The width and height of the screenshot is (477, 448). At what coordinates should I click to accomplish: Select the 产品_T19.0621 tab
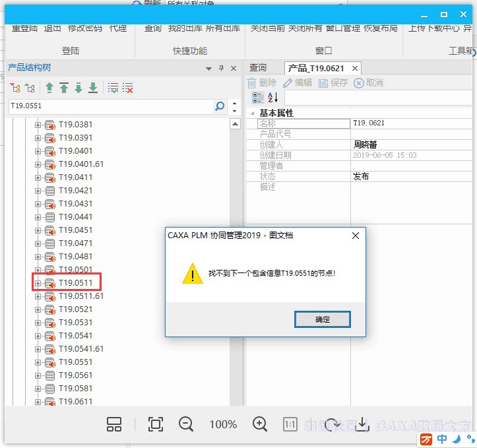coord(316,68)
